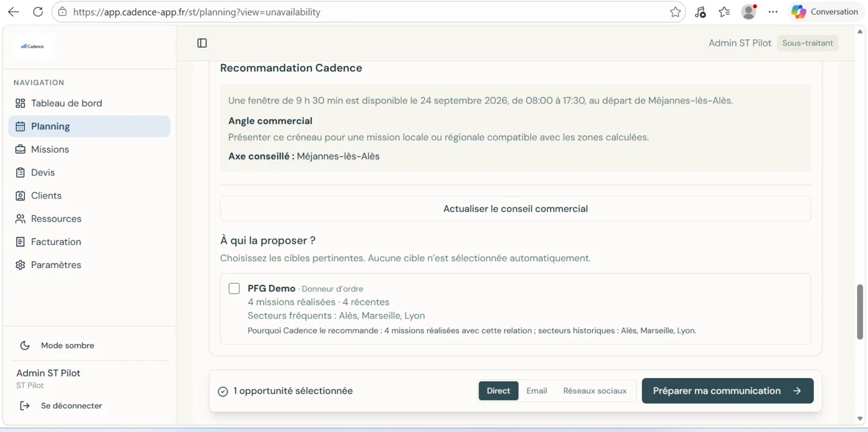
Task: Click the 1 opportunité sélectionnée text
Action: pos(293,391)
